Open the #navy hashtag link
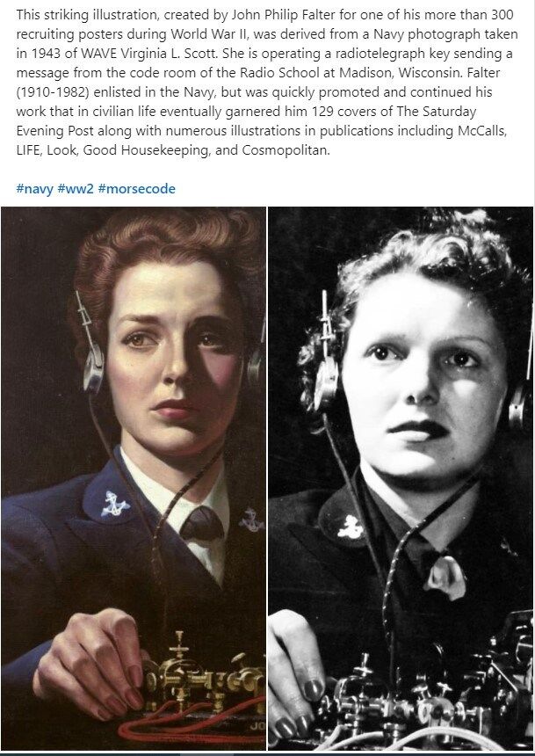Image resolution: width=535 pixels, height=756 pixels. click(x=34, y=189)
